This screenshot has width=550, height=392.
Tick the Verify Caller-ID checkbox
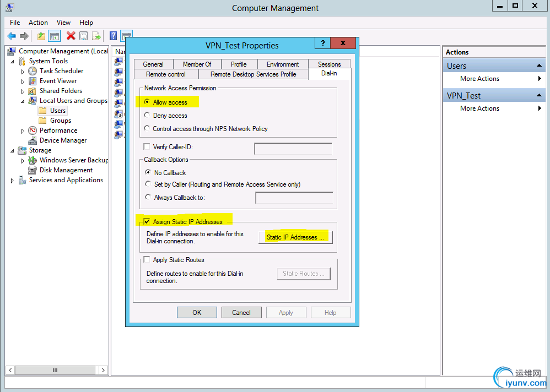point(147,146)
